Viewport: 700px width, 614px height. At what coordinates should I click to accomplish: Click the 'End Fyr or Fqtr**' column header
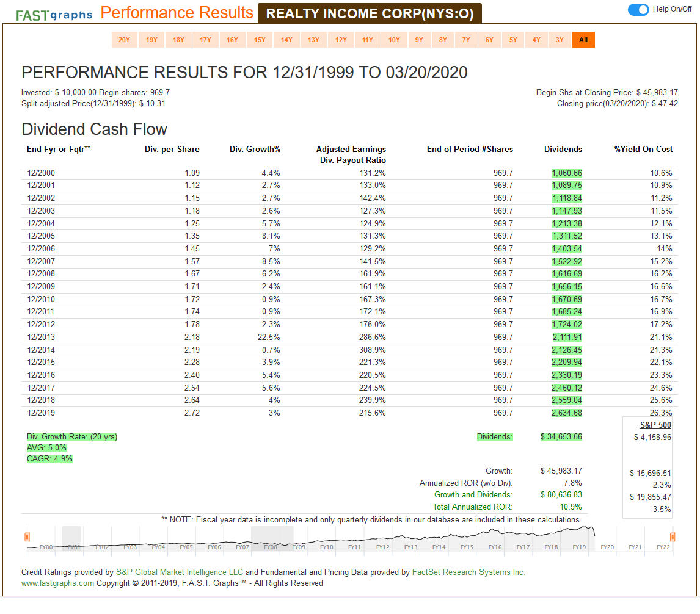click(59, 149)
